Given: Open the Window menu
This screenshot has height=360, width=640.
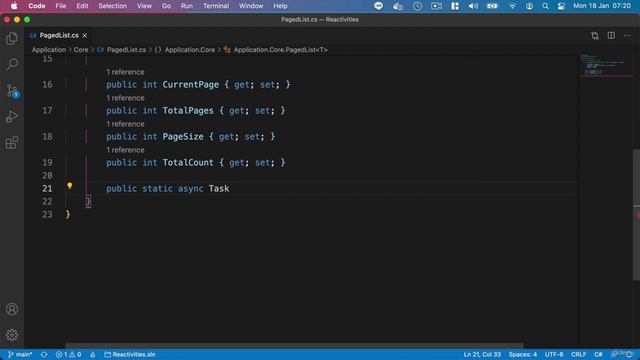Looking at the screenshot, I should pyautogui.click(x=251, y=6).
